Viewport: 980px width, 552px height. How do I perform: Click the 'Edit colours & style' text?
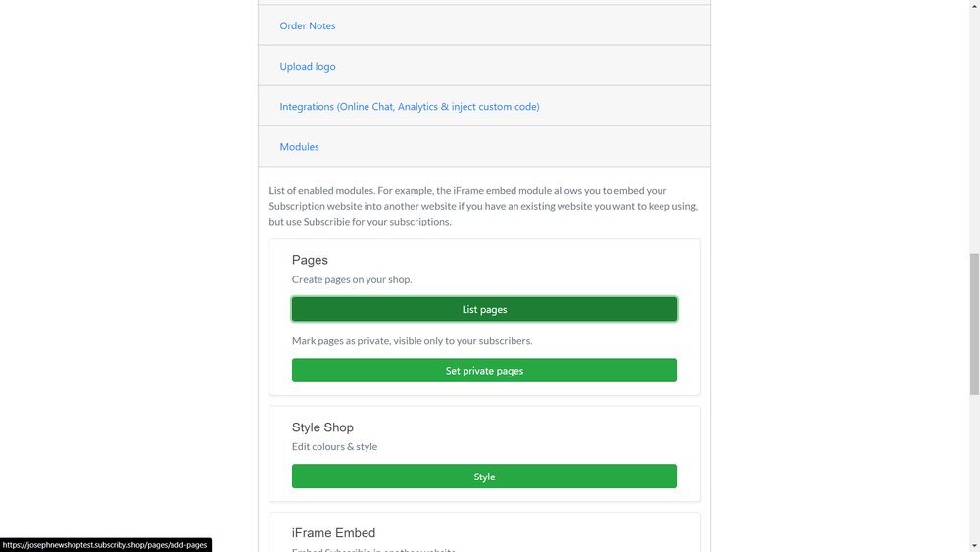(x=334, y=446)
